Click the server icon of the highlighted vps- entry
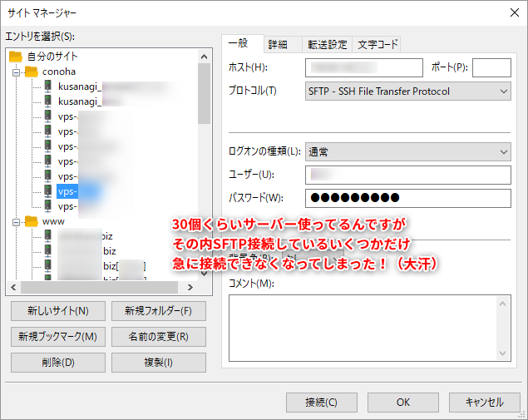Image resolution: width=528 pixels, height=420 pixels. click(48, 191)
